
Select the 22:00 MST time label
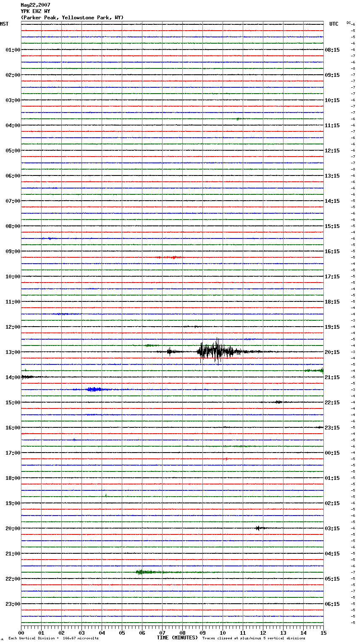click(13, 579)
